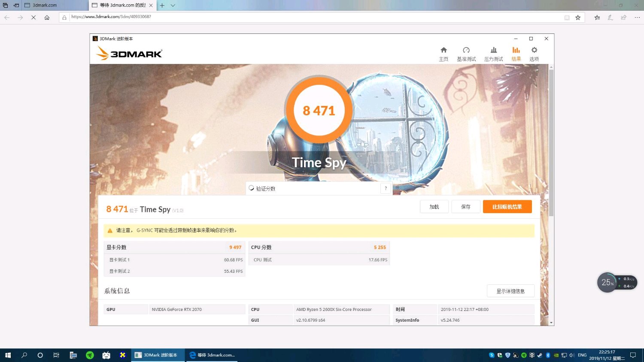644x362 pixels.
Task: Open the 压力测试 stress test icon
Action: pyautogui.click(x=493, y=54)
